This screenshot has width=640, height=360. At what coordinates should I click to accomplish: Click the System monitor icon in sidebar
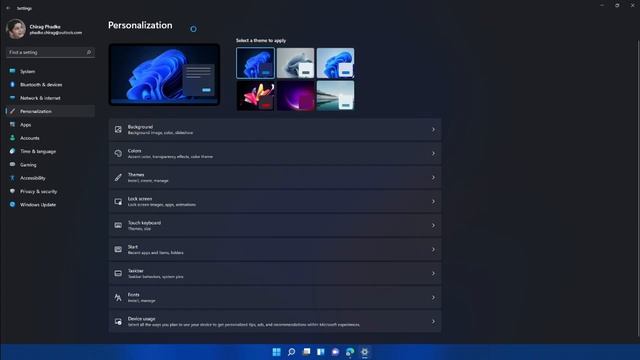[x=12, y=71]
